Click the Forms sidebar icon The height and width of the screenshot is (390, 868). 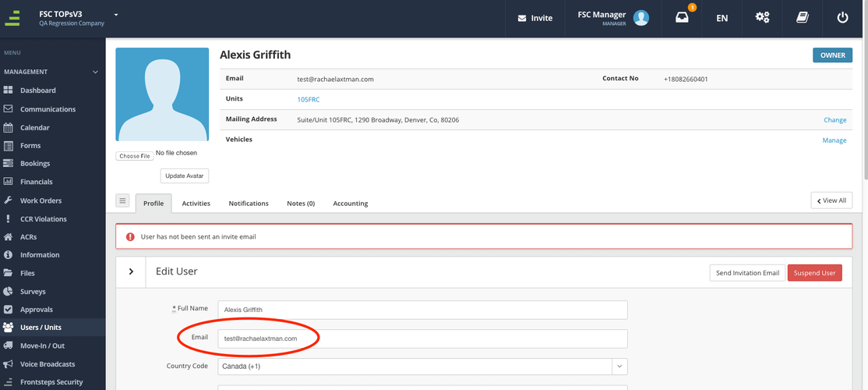click(x=9, y=146)
